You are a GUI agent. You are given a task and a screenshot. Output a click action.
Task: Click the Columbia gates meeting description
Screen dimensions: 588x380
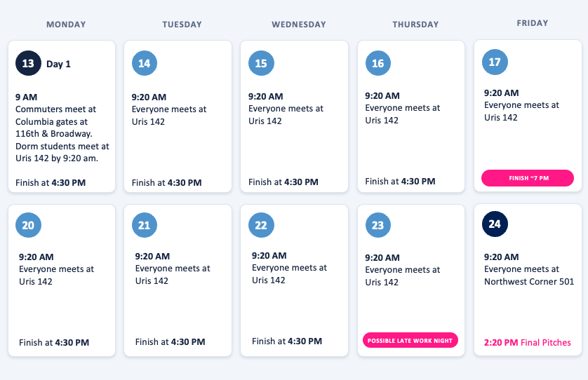[x=62, y=134]
